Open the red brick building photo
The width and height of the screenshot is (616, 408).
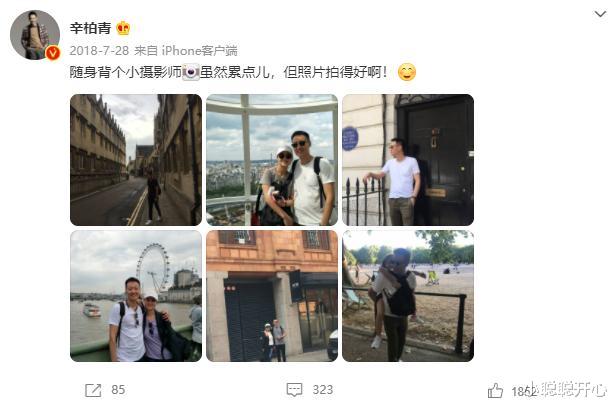(272, 296)
